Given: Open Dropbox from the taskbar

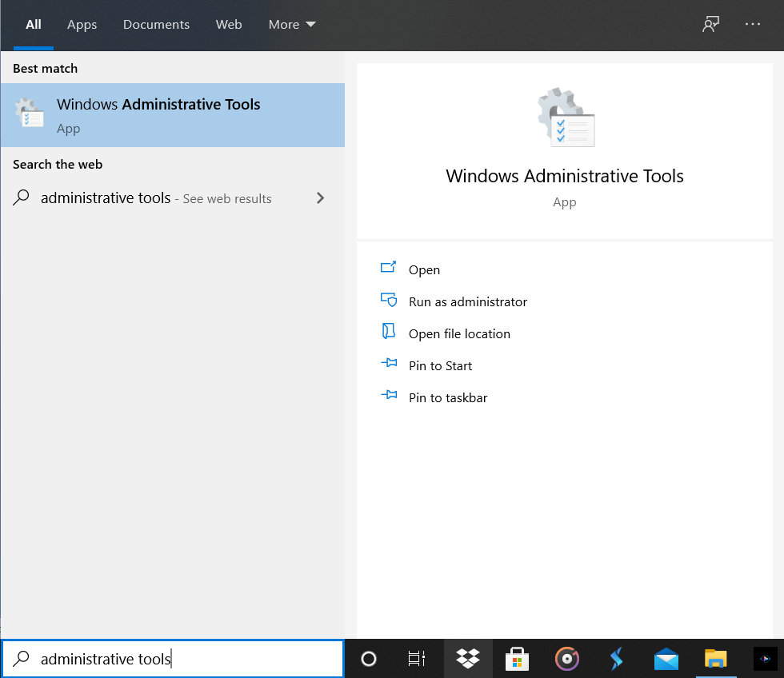Looking at the screenshot, I should pos(468,658).
